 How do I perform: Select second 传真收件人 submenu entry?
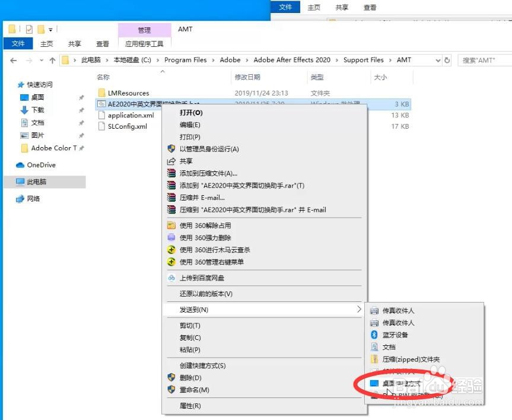(x=398, y=323)
